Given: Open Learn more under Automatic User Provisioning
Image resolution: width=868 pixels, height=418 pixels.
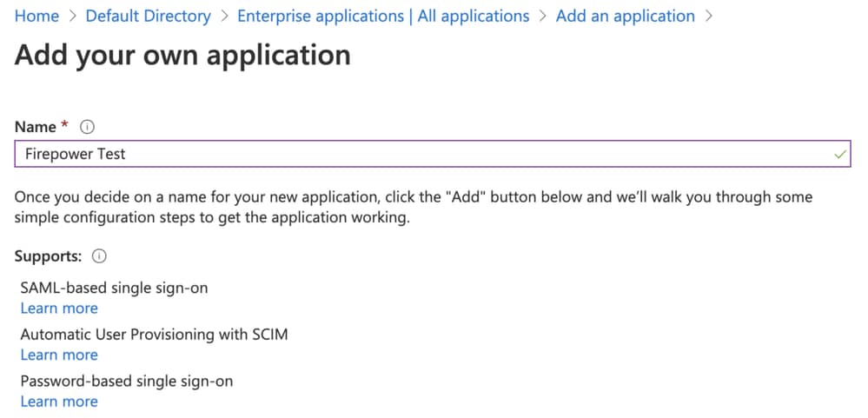Looking at the screenshot, I should (59, 355).
